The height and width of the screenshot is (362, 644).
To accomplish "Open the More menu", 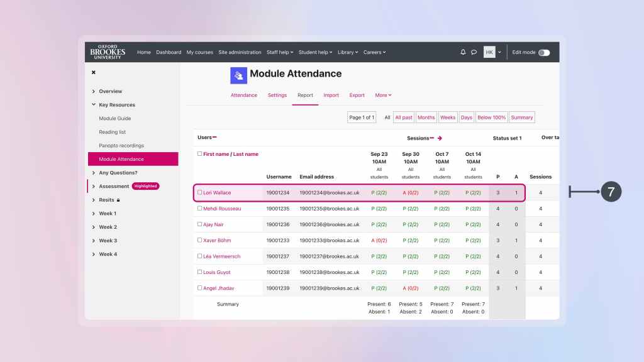I will click(x=383, y=95).
